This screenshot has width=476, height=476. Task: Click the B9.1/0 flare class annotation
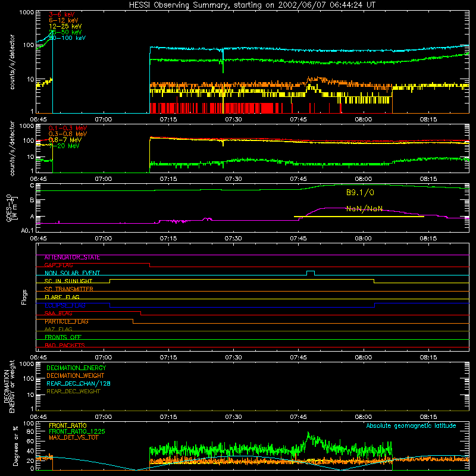[360, 192]
